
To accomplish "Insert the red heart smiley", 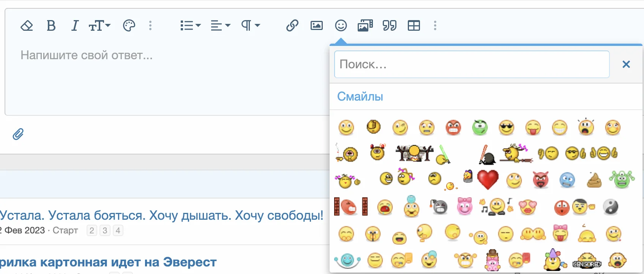I will [x=488, y=180].
